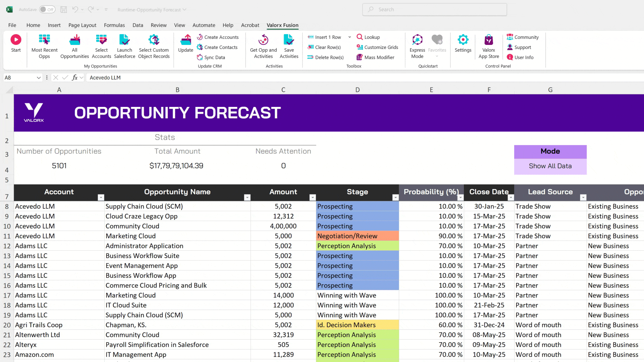Open the Stage column filter dropdown
The height and width of the screenshot is (362, 644).
click(x=395, y=197)
